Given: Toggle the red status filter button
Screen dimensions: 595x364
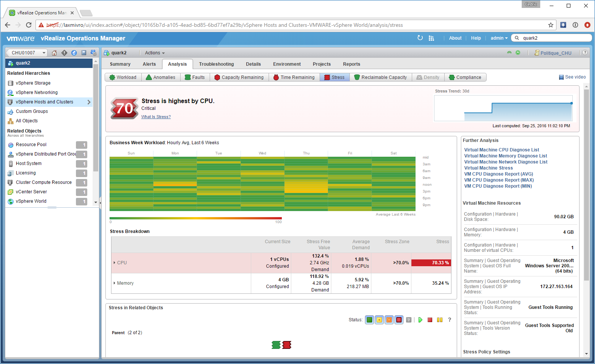Looking at the screenshot, I should coord(399,320).
